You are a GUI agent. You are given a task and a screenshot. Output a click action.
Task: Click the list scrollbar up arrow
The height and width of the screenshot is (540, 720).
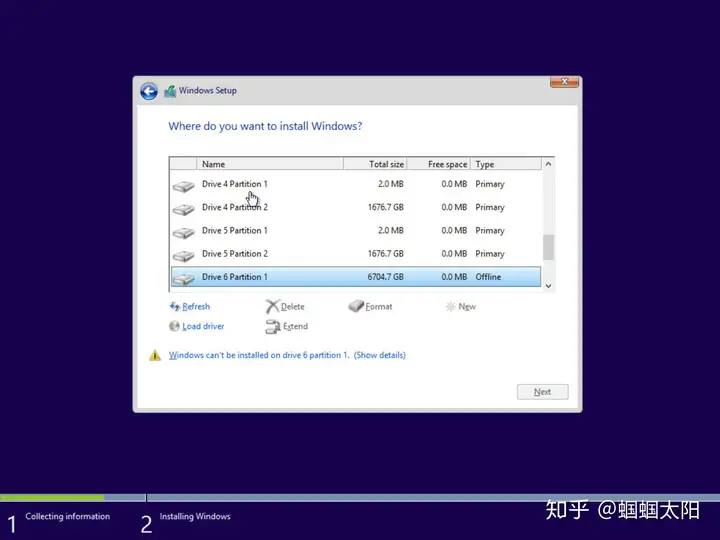[548, 164]
